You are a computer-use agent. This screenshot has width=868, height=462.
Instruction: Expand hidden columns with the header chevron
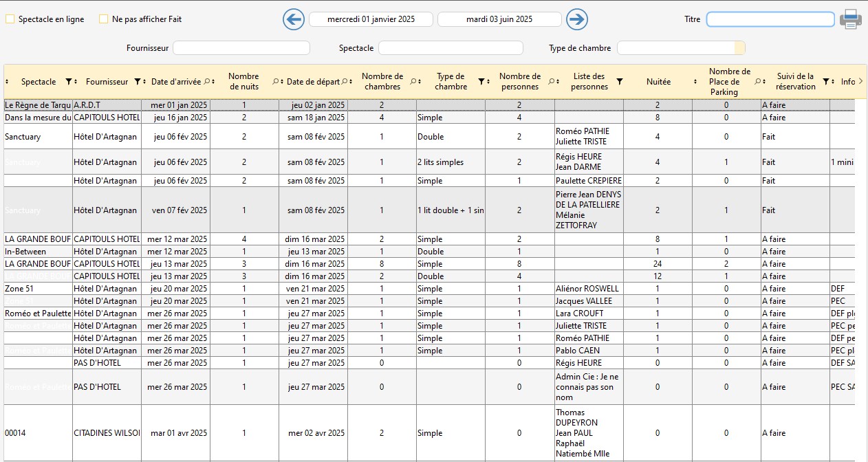860,81
